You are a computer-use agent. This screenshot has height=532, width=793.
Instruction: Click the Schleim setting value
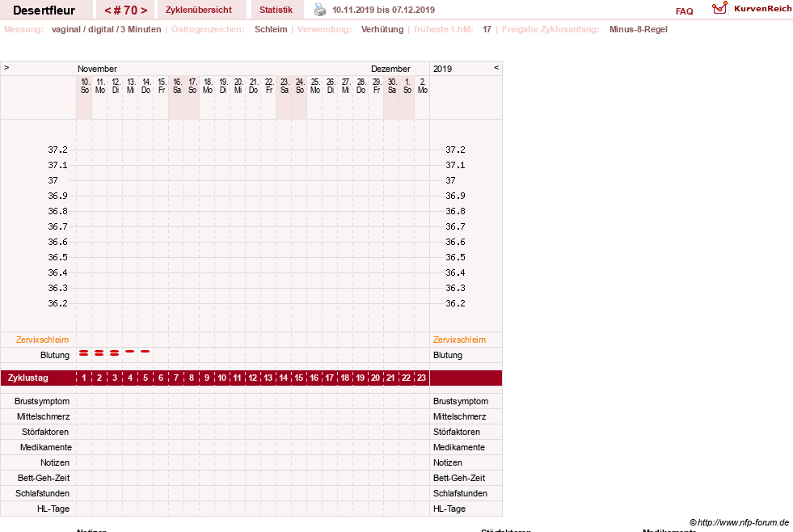click(271, 29)
